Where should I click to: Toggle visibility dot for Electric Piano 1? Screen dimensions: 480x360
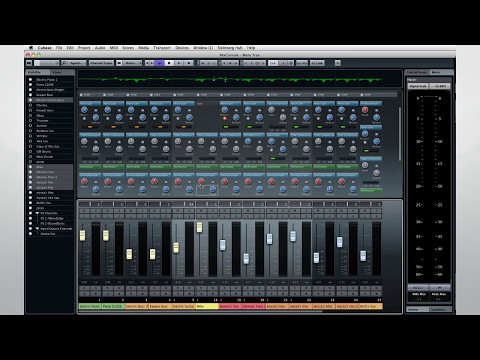click(x=30, y=80)
